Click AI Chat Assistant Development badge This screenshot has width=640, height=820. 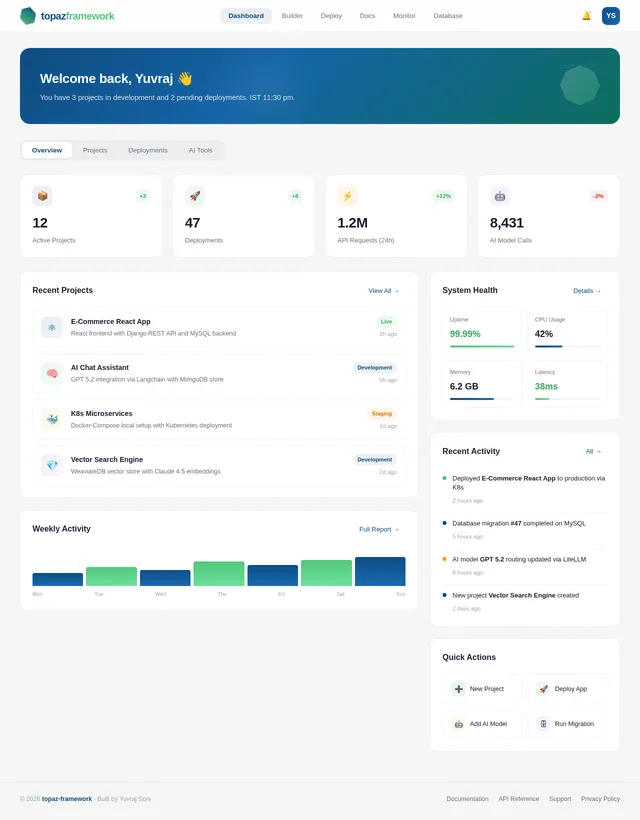click(x=374, y=368)
